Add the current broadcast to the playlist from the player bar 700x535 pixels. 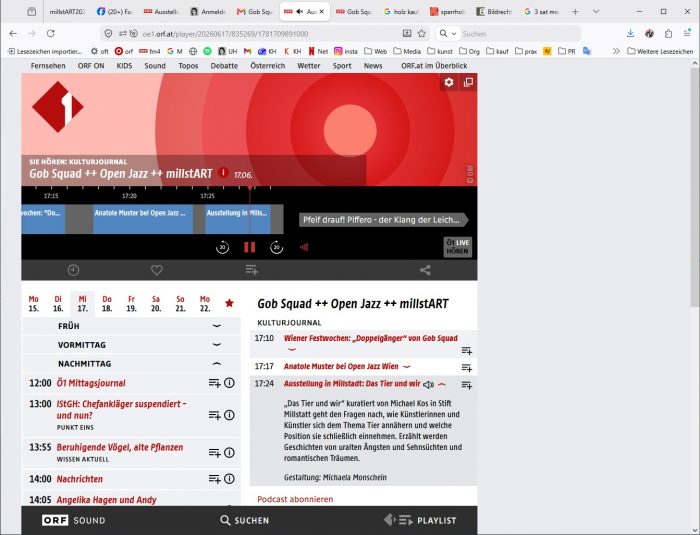[251, 270]
